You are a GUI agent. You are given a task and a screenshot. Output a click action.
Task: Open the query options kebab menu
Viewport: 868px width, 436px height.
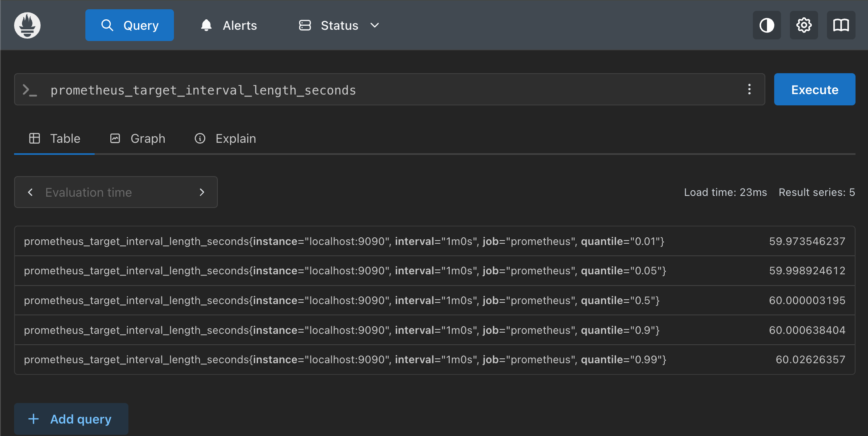click(x=749, y=89)
